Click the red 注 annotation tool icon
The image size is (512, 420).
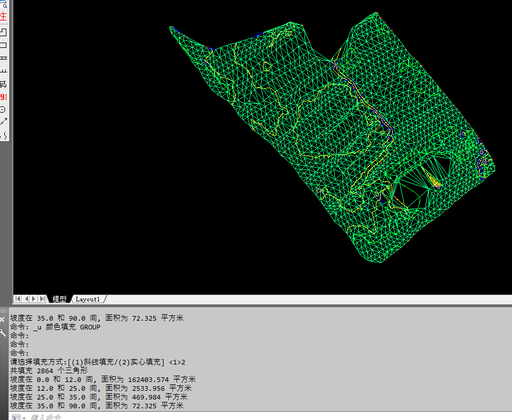4,16
